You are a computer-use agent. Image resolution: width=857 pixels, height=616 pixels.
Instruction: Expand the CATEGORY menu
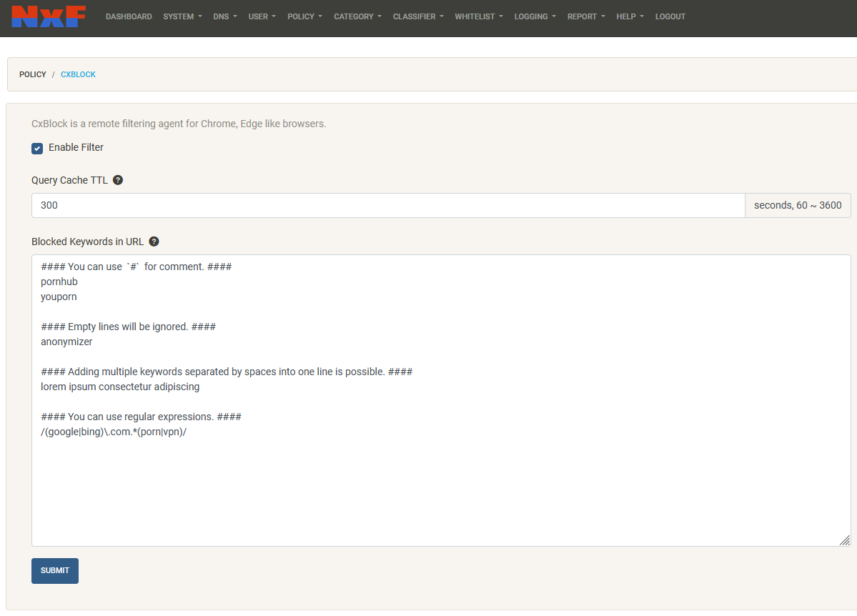coord(357,16)
